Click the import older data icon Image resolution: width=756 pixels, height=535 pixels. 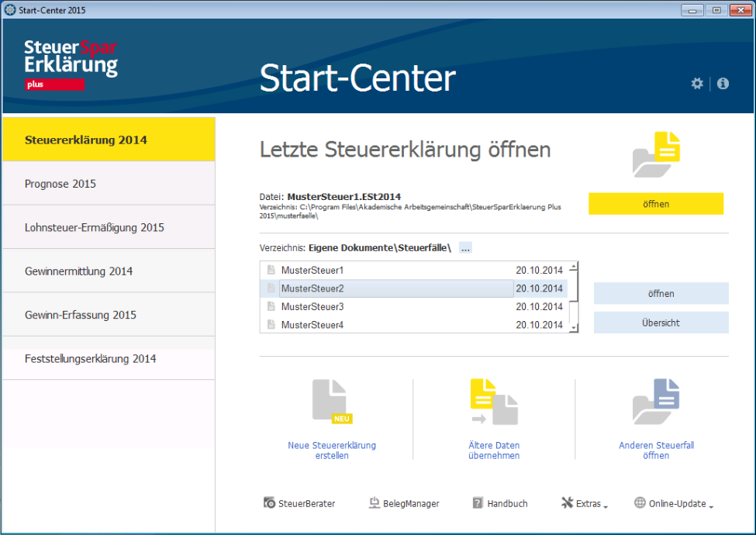click(494, 403)
